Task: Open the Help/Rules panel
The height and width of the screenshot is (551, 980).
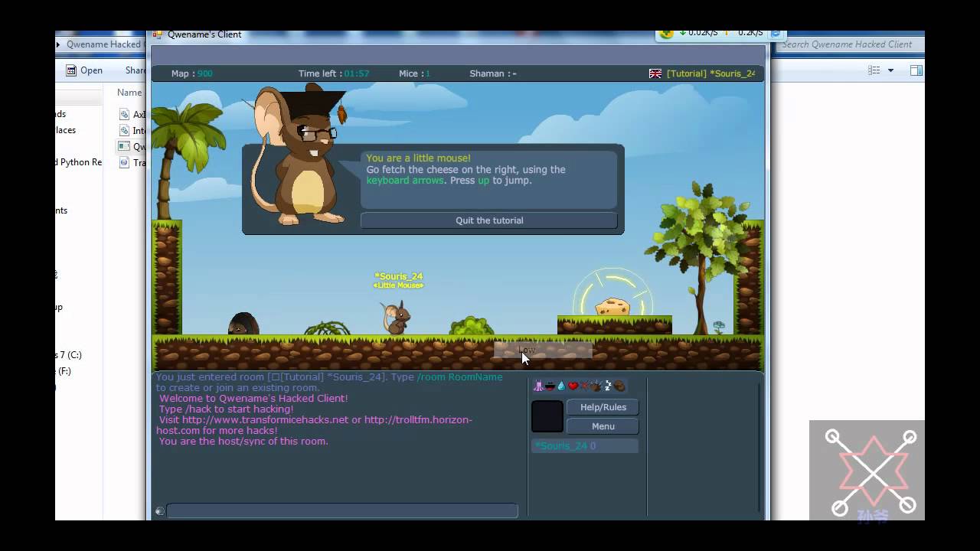Action: (x=603, y=407)
